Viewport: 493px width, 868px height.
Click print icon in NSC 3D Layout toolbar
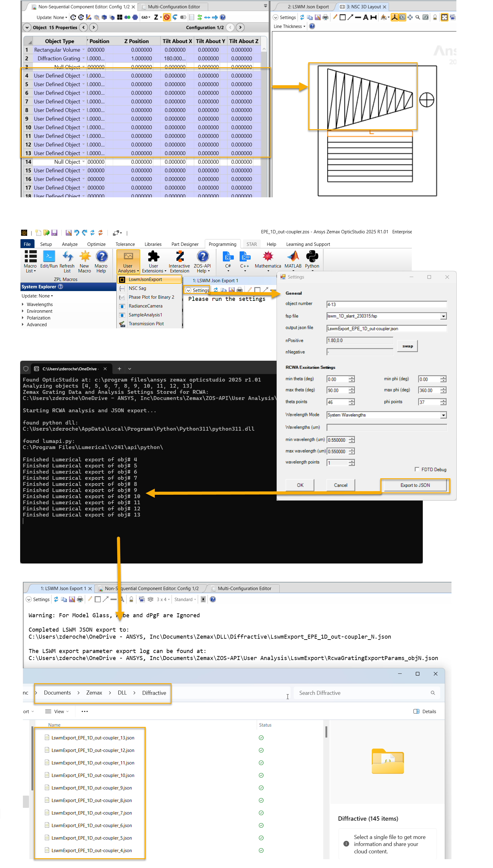coord(326,17)
